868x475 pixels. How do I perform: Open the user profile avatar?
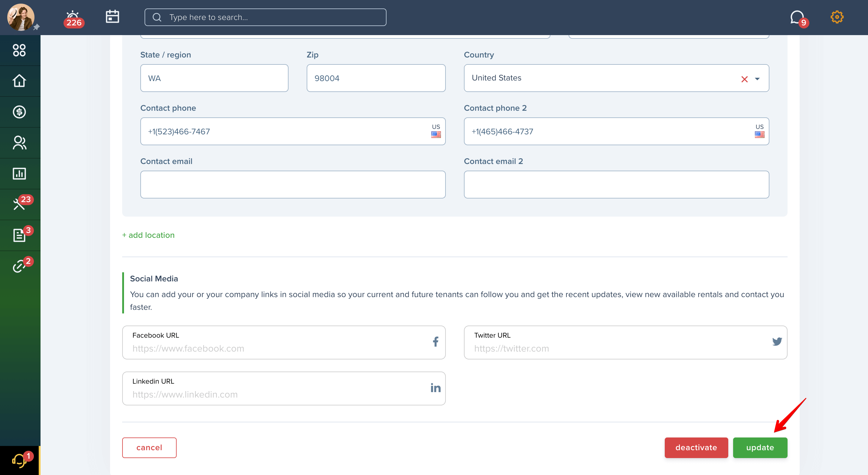(x=21, y=18)
